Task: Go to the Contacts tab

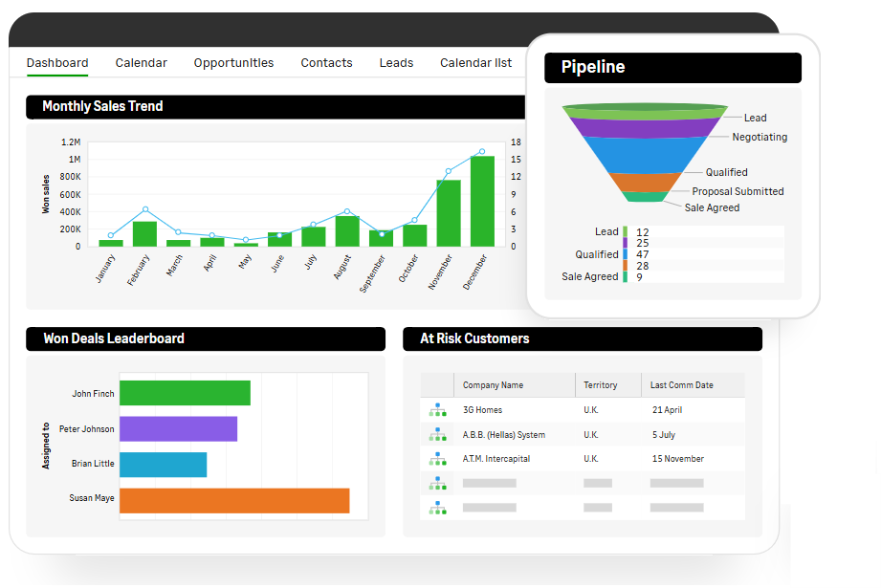Action: pyautogui.click(x=326, y=62)
